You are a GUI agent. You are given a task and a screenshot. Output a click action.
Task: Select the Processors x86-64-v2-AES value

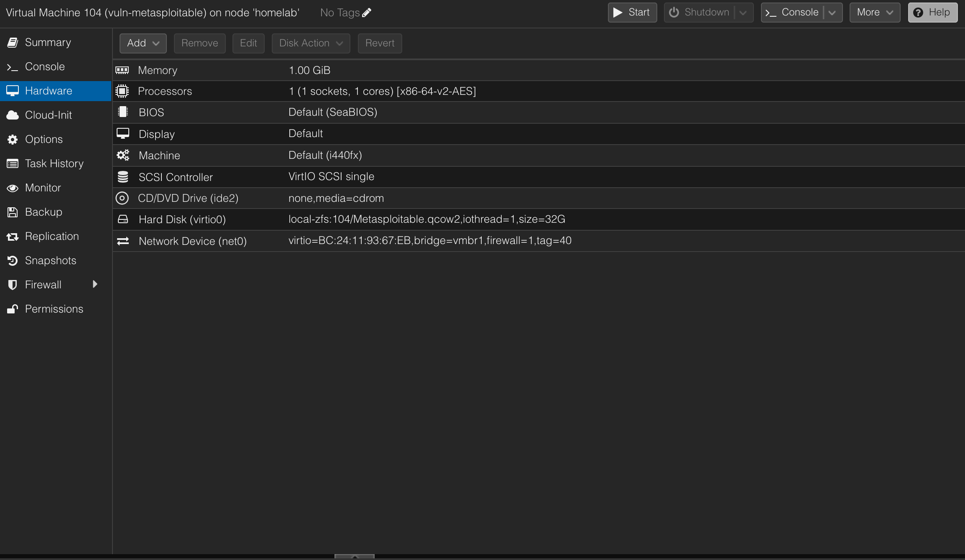coord(382,91)
